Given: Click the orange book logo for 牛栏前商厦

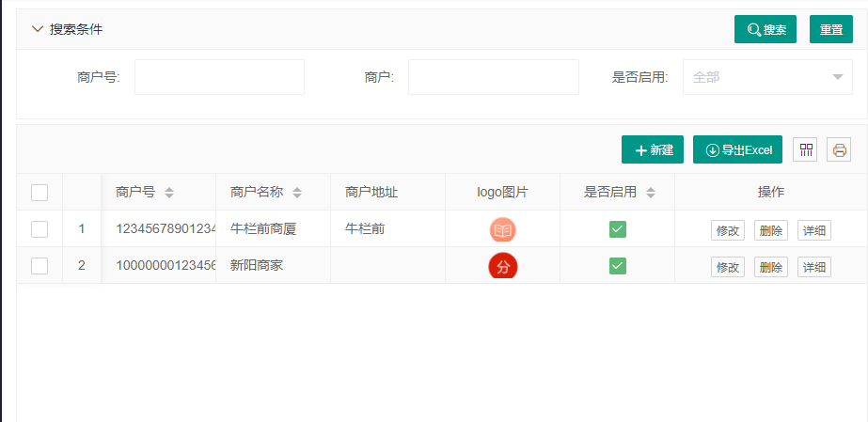Looking at the screenshot, I should [502, 230].
